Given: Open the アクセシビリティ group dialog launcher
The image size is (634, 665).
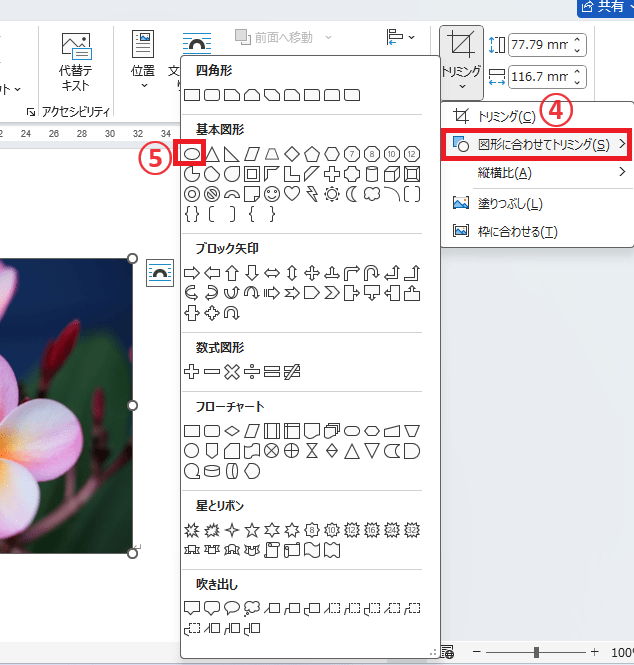Looking at the screenshot, I should (x=31, y=112).
